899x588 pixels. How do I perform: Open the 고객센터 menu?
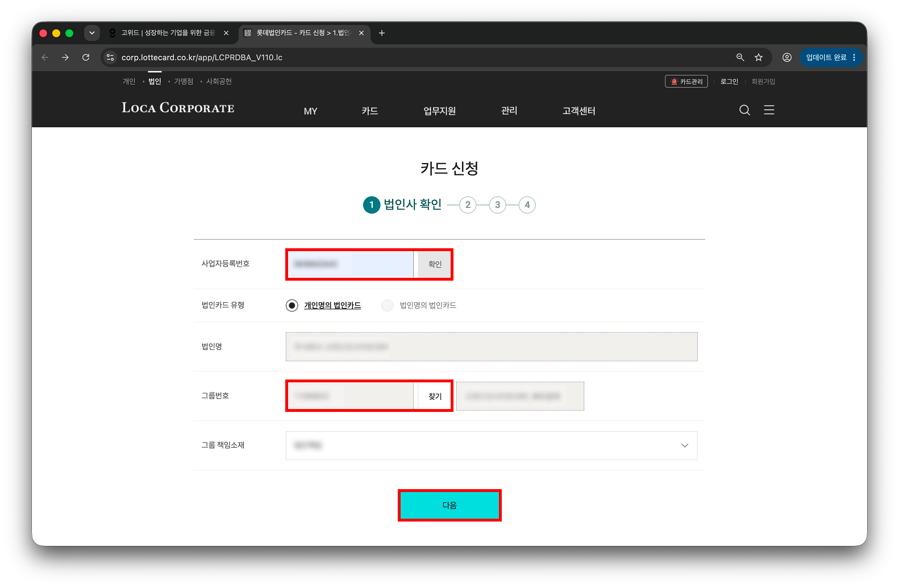[x=578, y=111]
